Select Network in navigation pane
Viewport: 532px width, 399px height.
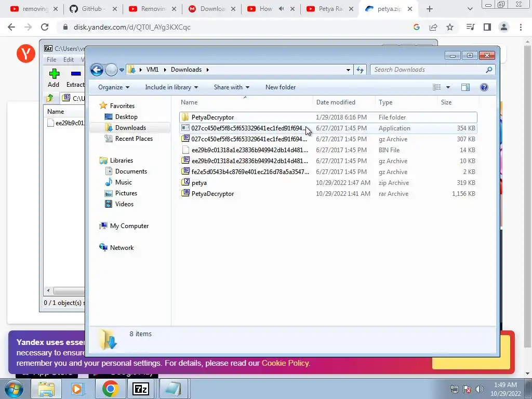(122, 248)
